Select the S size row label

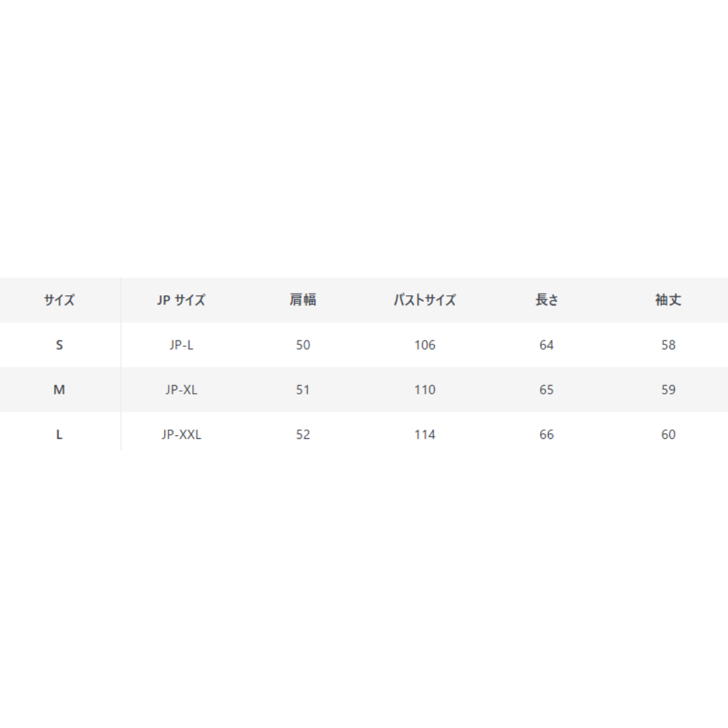[59, 345]
